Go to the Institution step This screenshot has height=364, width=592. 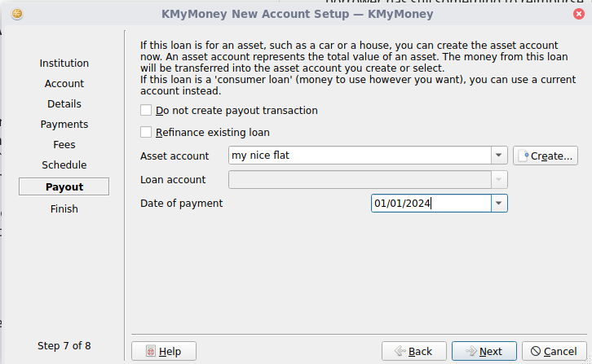coord(64,64)
